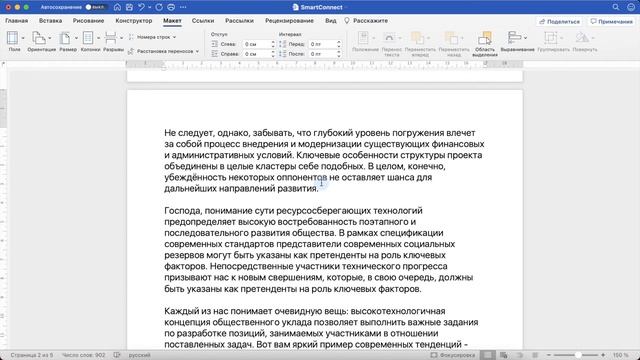Open the Вид tab
Screen dimensions: 640x360
[x=331, y=21]
